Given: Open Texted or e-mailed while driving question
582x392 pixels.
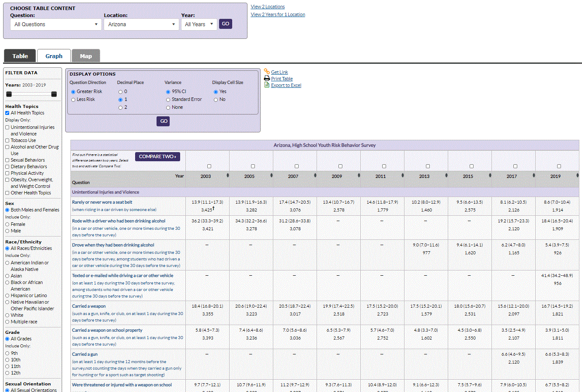Looking at the screenshot, I should pyautogui.click(x=122, y=275).
